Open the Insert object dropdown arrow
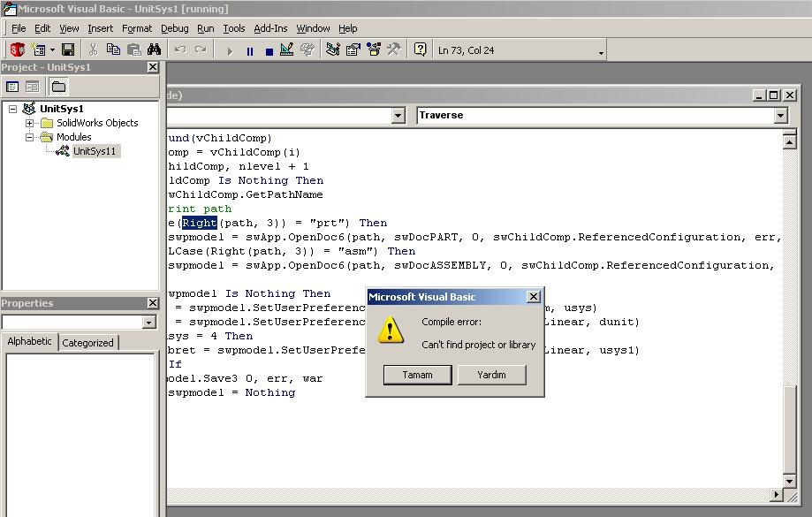This screenshot has height=517, width=812. point(52,50)
